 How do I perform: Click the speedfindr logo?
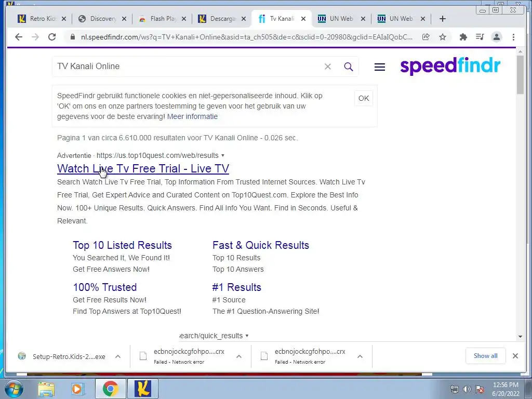tap(450, 66)
